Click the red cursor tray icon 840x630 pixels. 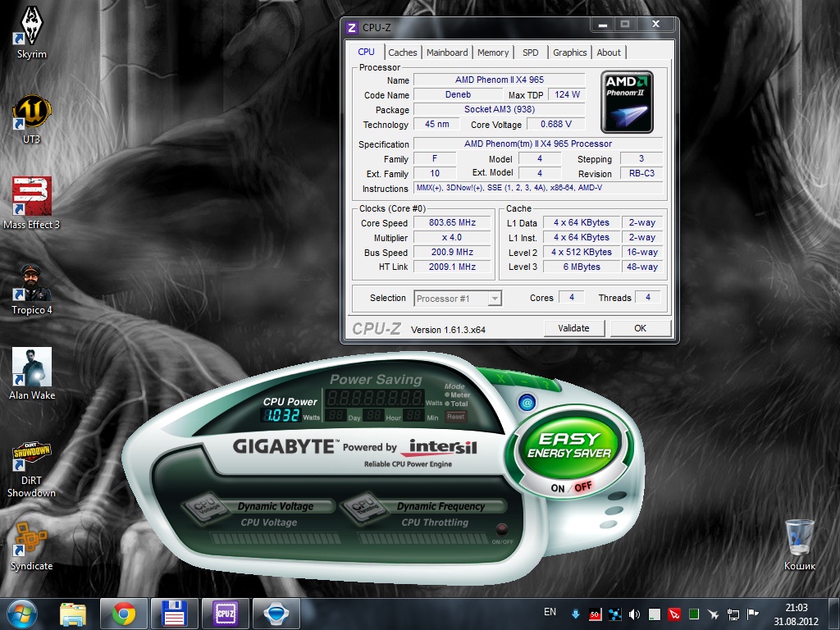[x=674, y=614]
